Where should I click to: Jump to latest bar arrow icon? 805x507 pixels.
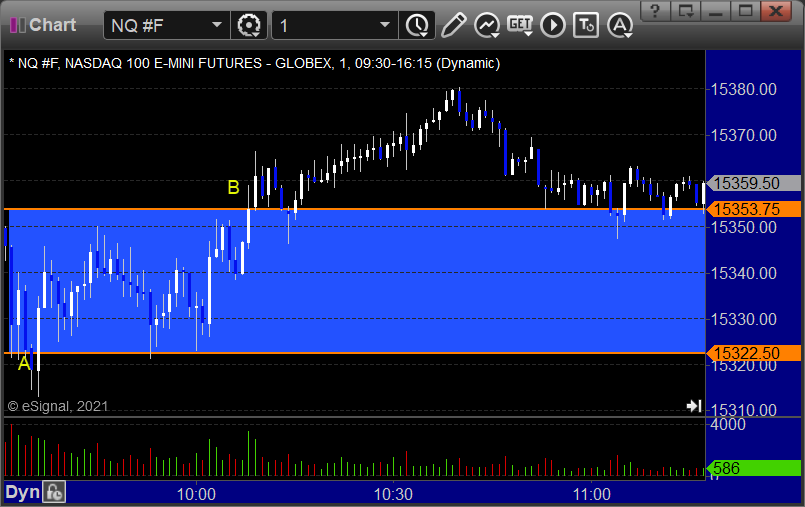click(694, 406)
